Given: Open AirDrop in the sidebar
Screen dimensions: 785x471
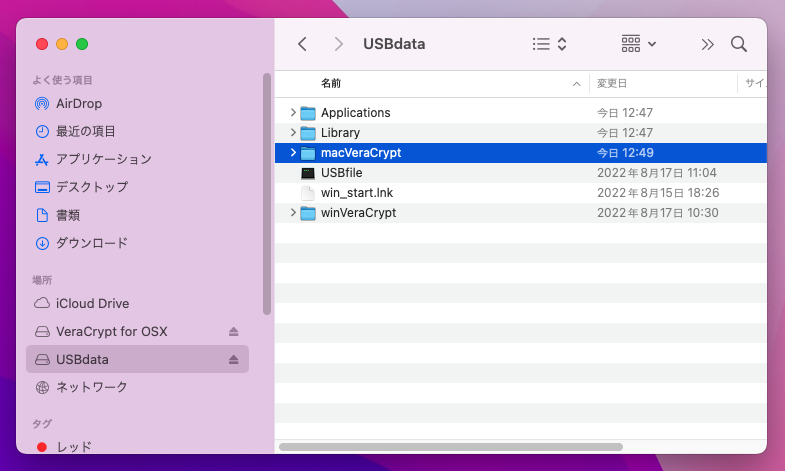Looking at the screenshot, I should click(79, 103).
